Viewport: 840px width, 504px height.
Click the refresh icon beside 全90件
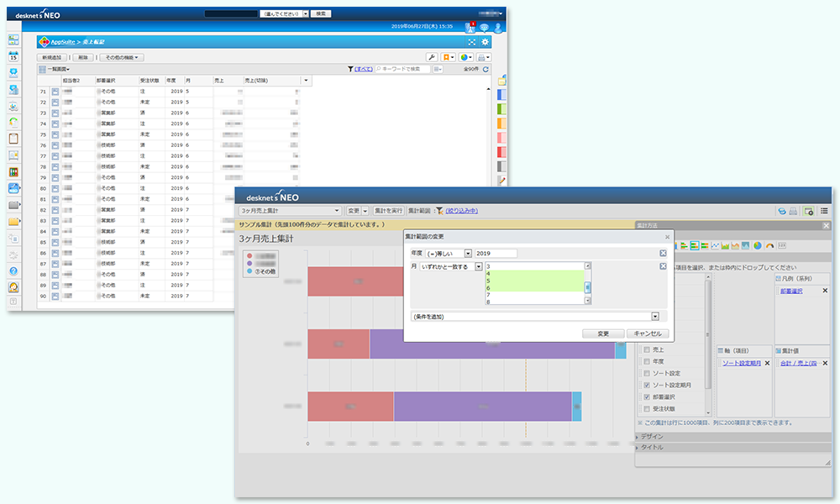[x=486, y=69]
